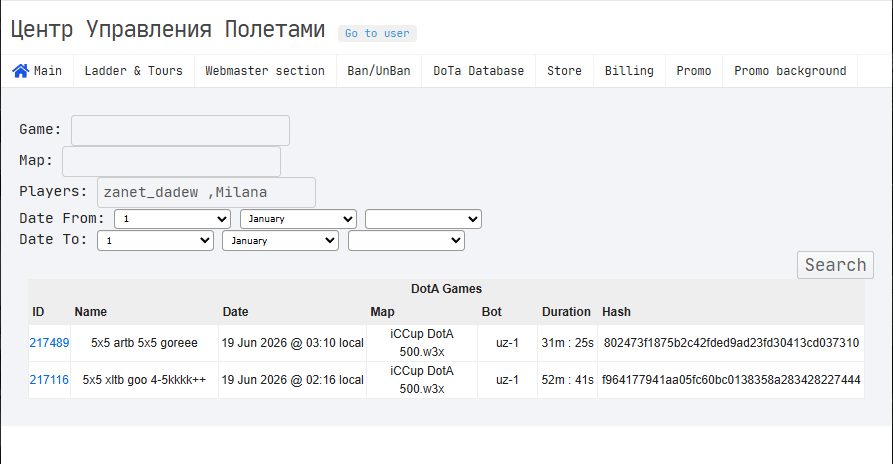Image resolution: width=893 pixels, height=464 pixels.
Task: Go to the Ban/UnBan section
Action: 379,71
